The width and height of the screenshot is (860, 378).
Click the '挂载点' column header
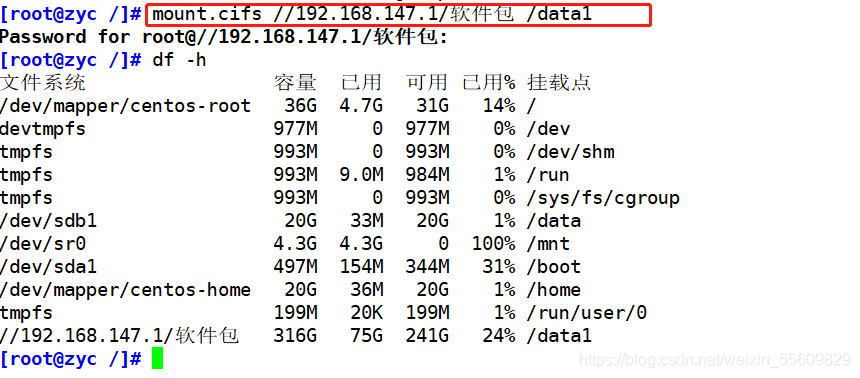point(559,83)
